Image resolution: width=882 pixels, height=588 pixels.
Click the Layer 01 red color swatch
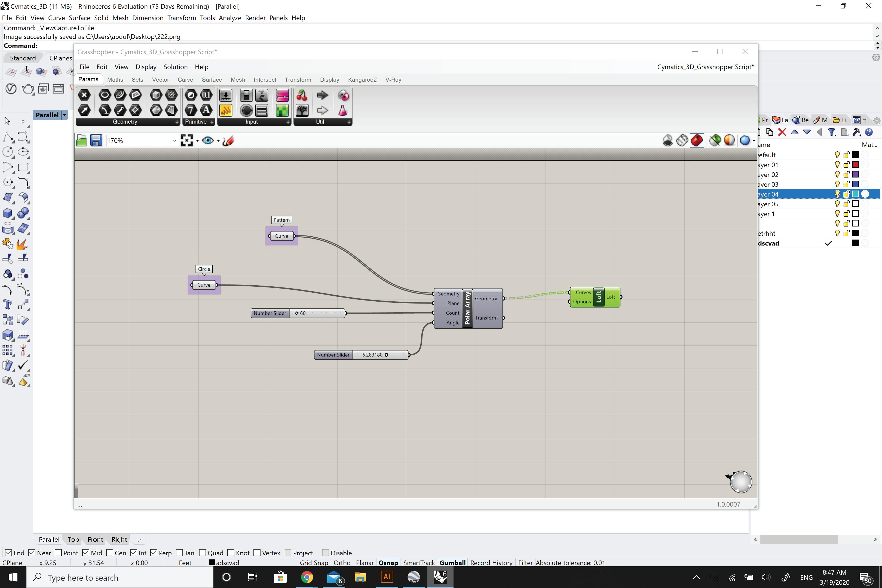(855, 165)
